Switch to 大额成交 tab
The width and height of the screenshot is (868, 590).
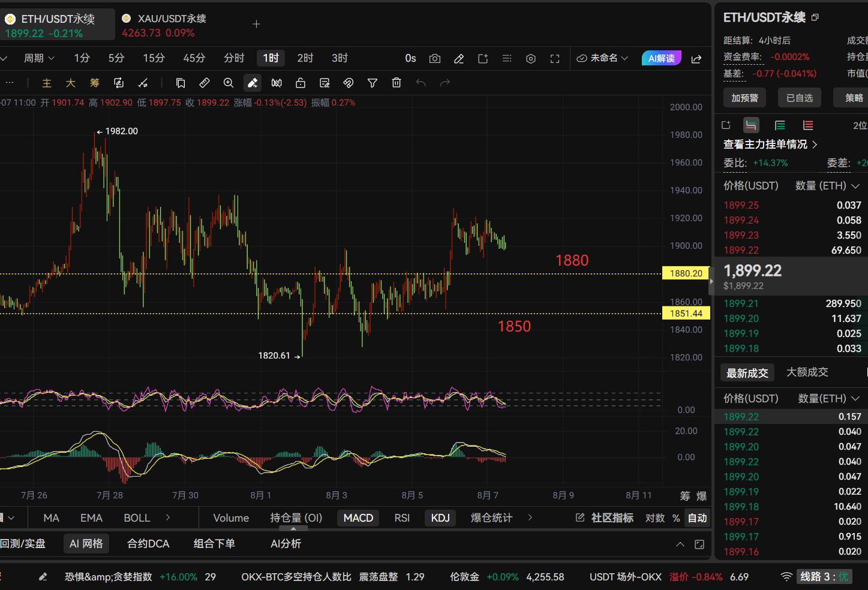pyautogui.click(x=807, y=372)
